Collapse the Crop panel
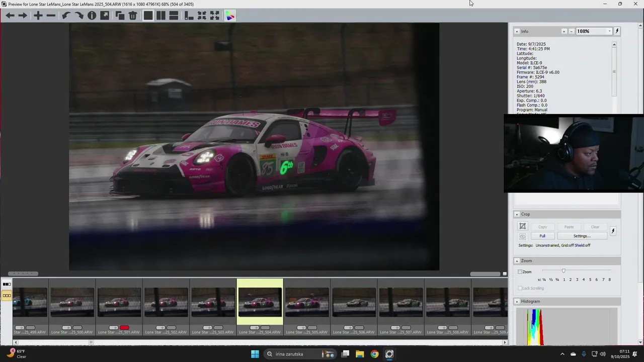 click(x=517, y=214)
